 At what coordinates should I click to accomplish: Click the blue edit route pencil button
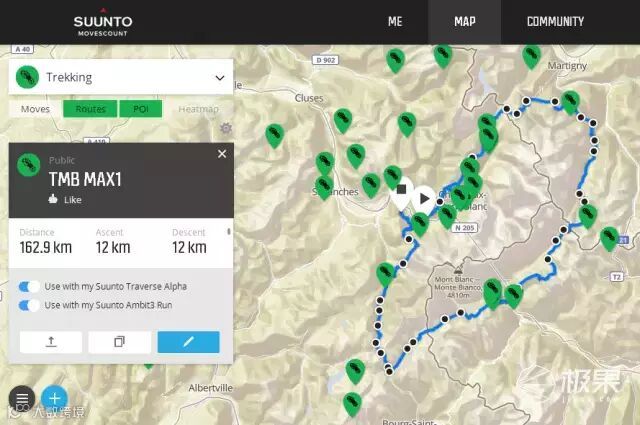click(189, 342)
